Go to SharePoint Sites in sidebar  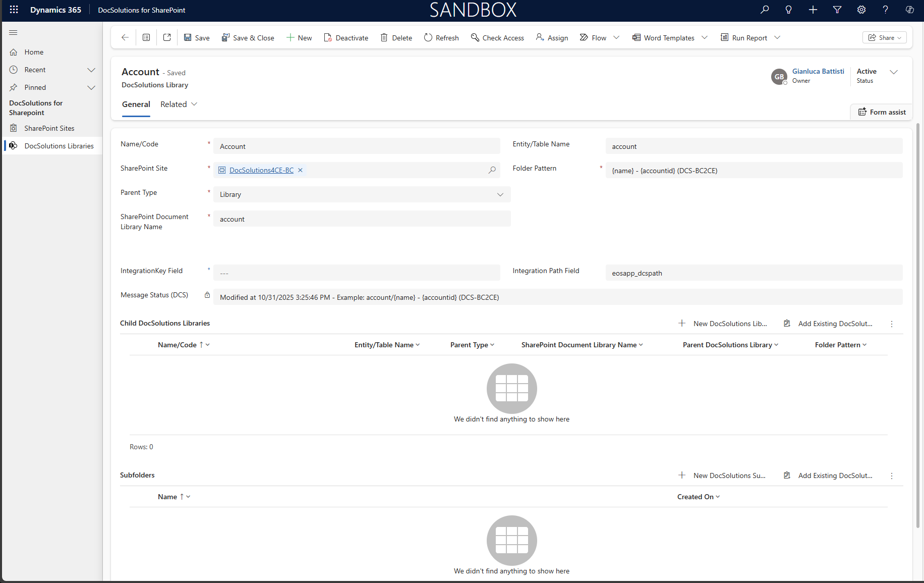[49, 128]
